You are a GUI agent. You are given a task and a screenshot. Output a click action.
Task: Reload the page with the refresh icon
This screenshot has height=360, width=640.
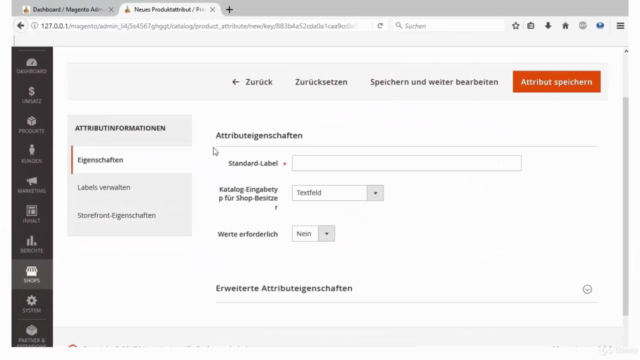coord(380,26)
